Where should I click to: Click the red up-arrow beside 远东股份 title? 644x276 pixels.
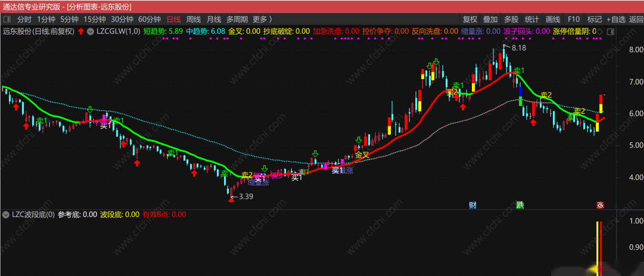click(x=81, y=32)
